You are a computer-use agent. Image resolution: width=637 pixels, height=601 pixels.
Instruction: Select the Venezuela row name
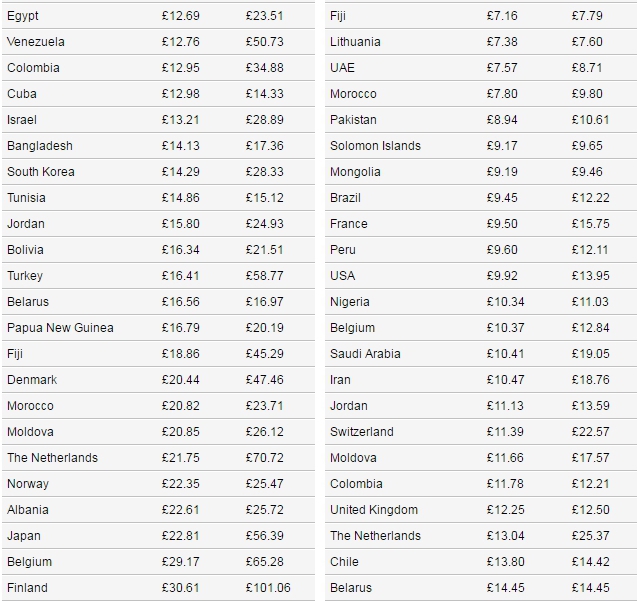(36, 42)
